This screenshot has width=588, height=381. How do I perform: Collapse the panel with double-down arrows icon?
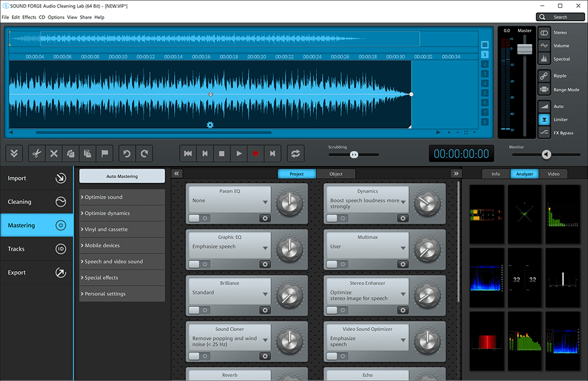14,153
